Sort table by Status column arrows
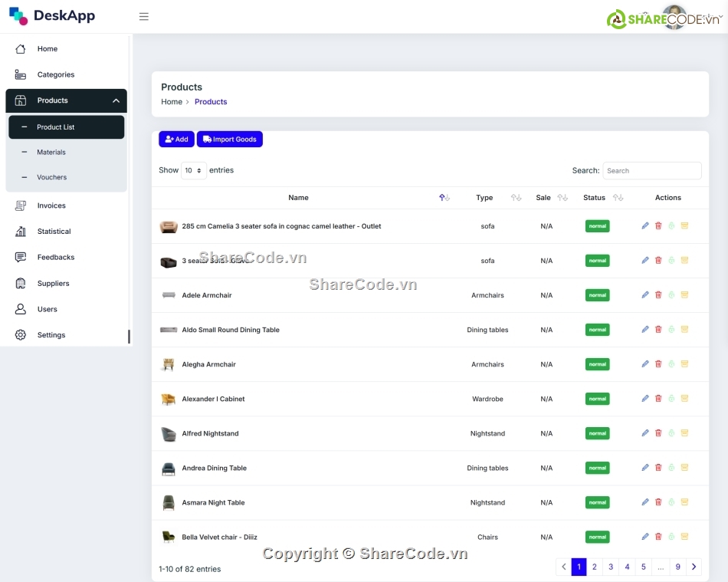 [618, 198]
